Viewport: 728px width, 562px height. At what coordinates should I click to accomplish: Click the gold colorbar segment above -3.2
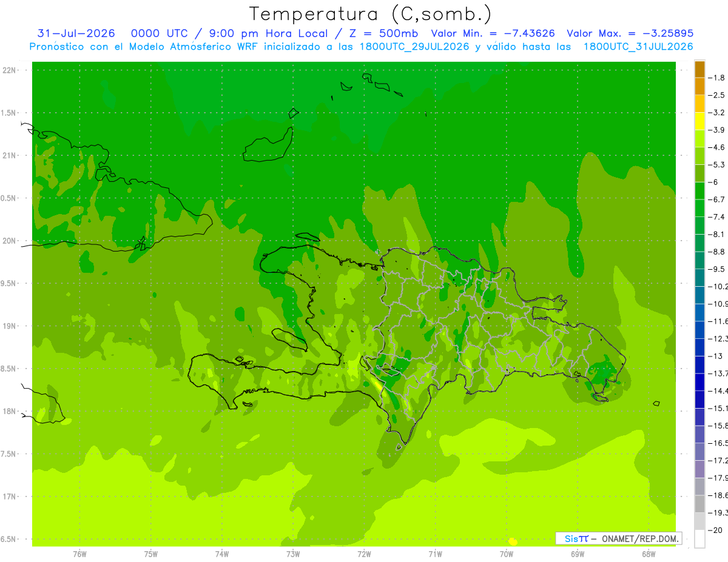pos(699,104)
